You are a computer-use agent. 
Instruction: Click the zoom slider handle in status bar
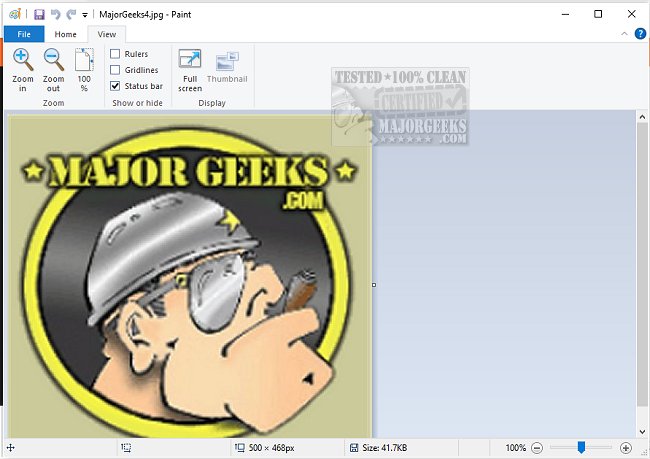click(581, 447)
